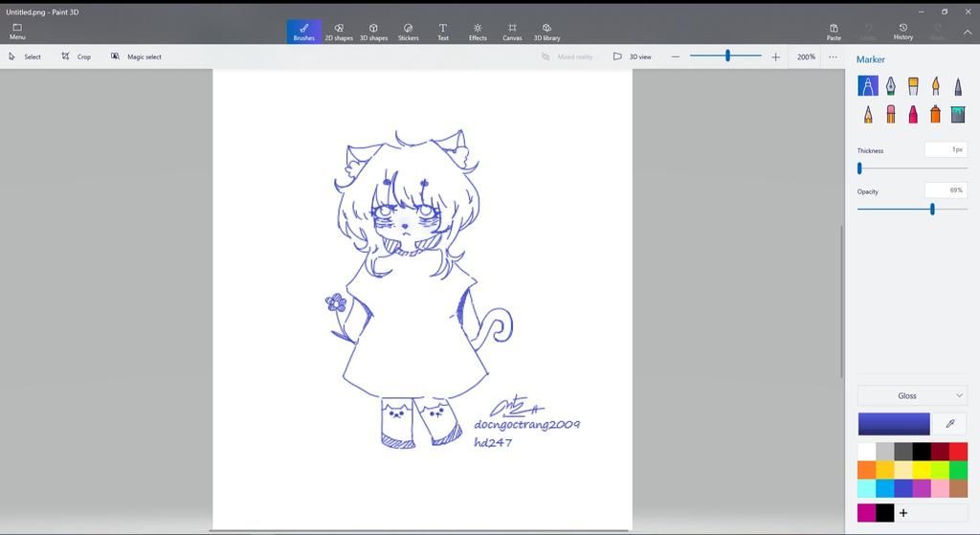Open the See more ellipsis options
This screenshot has height=535, width=980.
833,56
